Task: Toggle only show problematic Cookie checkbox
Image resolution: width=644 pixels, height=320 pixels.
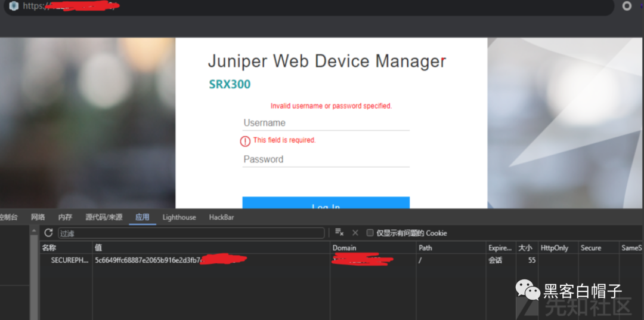Action: 370,233
